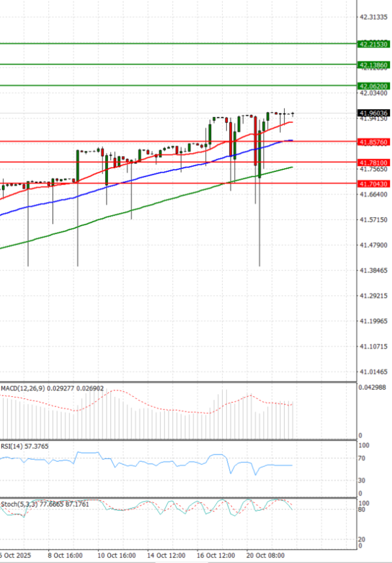
Task: Click the 42.31335 price at top of axis
Action: 374,17
